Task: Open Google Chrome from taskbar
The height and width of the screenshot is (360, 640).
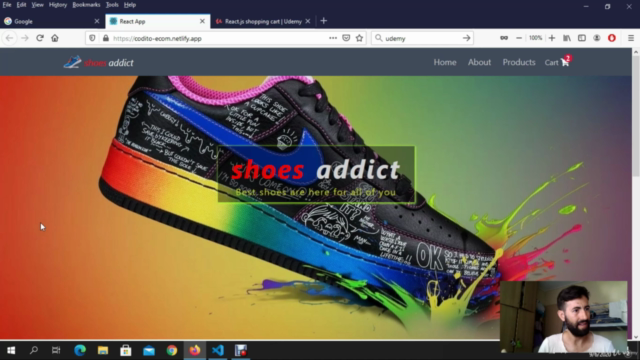Action: tap(172, 350)
